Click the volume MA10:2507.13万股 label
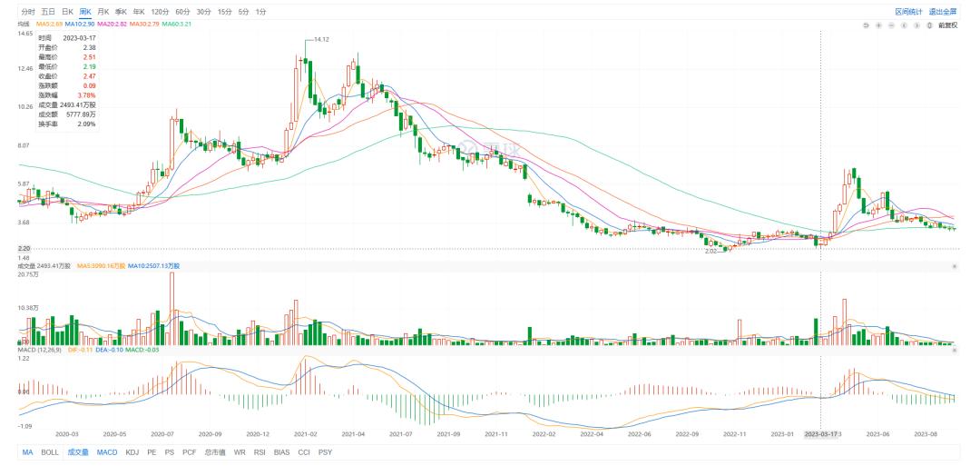 click(x=153, y=266)
